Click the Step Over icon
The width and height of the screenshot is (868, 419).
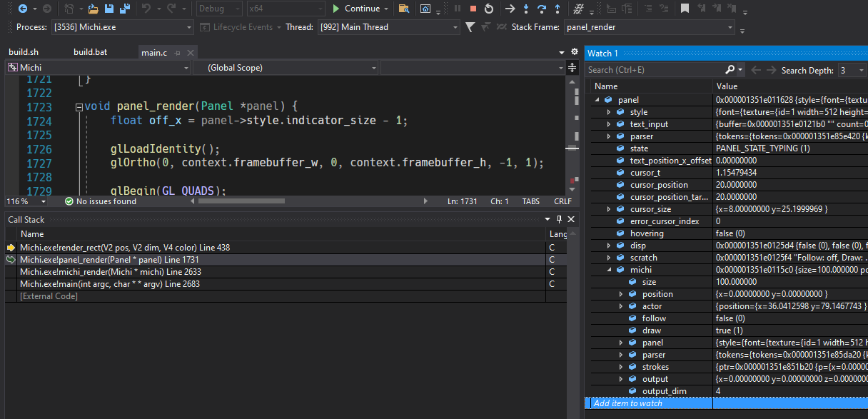542,9
